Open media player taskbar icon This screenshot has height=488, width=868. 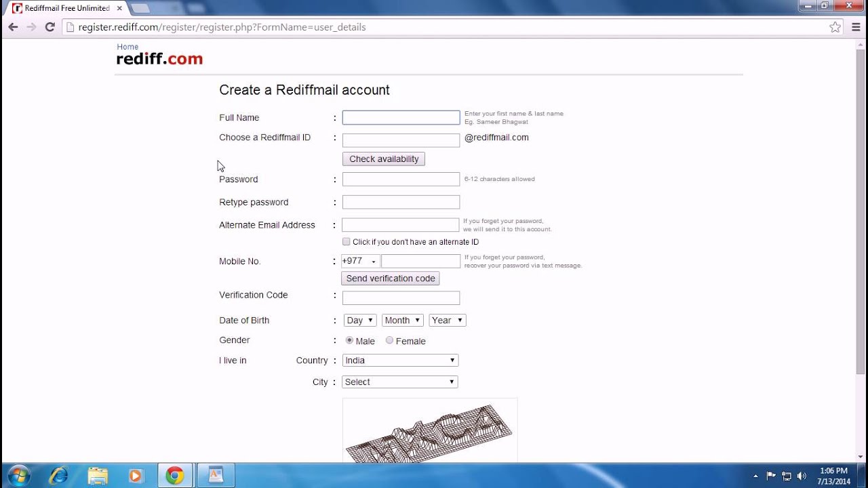pyautogui.click(x=136, y=475)
